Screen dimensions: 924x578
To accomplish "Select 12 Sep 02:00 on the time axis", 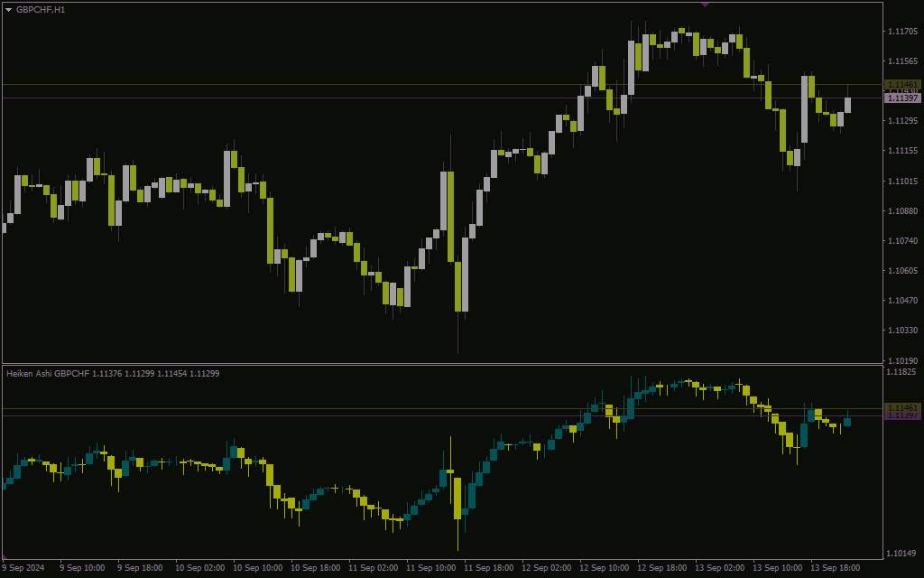I will 546,568.
